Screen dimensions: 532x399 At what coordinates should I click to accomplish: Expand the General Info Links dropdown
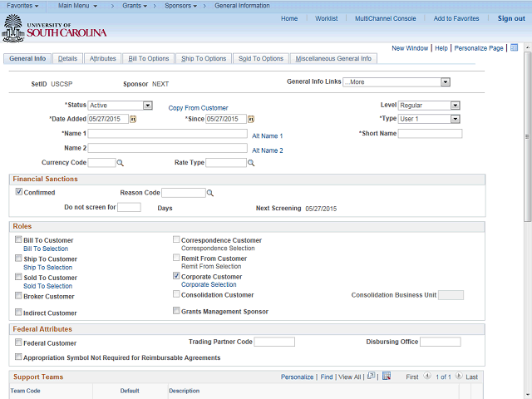tap(446, 82)
